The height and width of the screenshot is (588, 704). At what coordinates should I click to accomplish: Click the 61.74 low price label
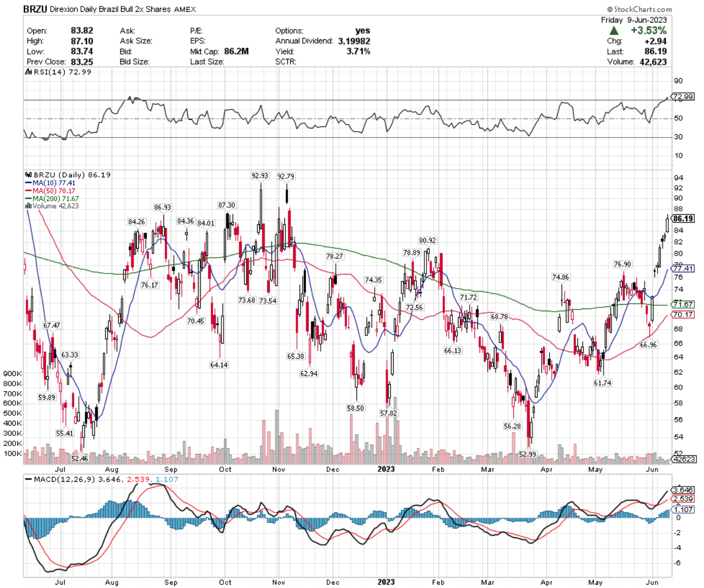[x=603, y=382]
